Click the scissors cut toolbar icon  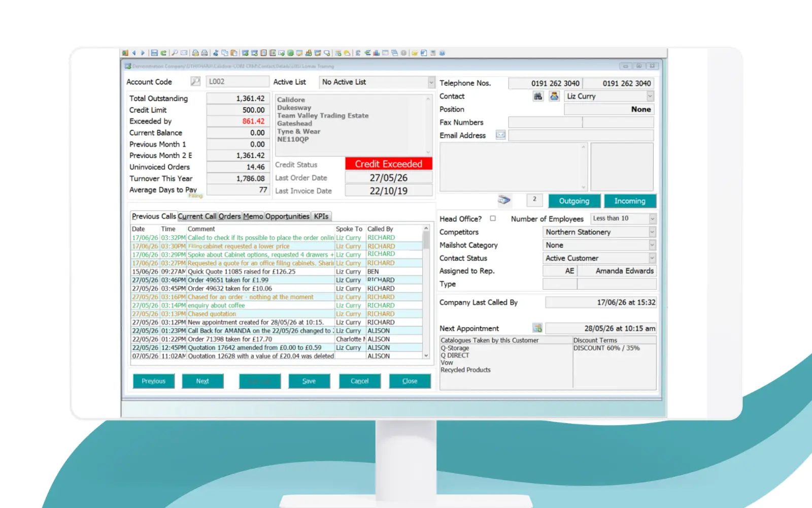(x=216, y=53)
